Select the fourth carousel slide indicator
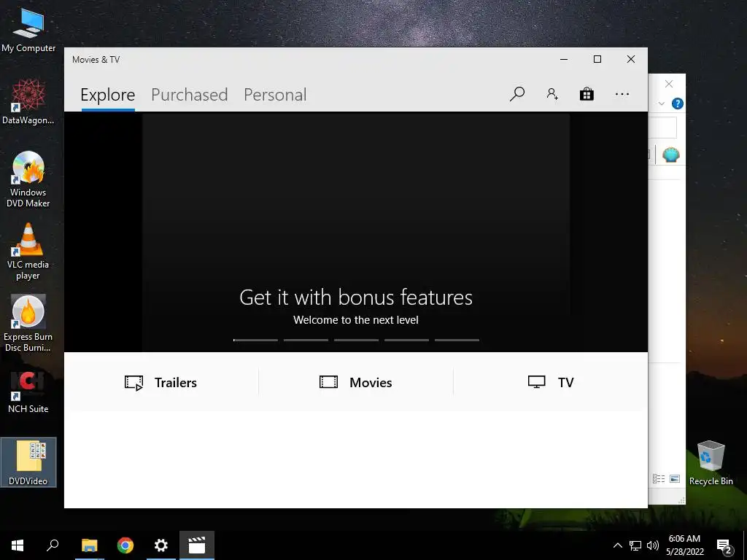Viewport: 747px width, 560px height. [x=407, y=340]
